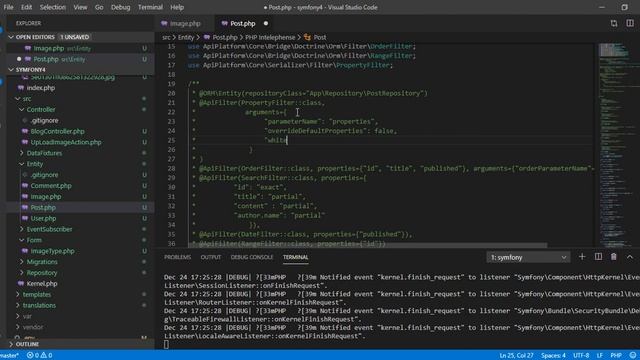Click PHP Intelephense in the breadcrumb
Screen dimensions: 640x360
click(x=270, y=37)
